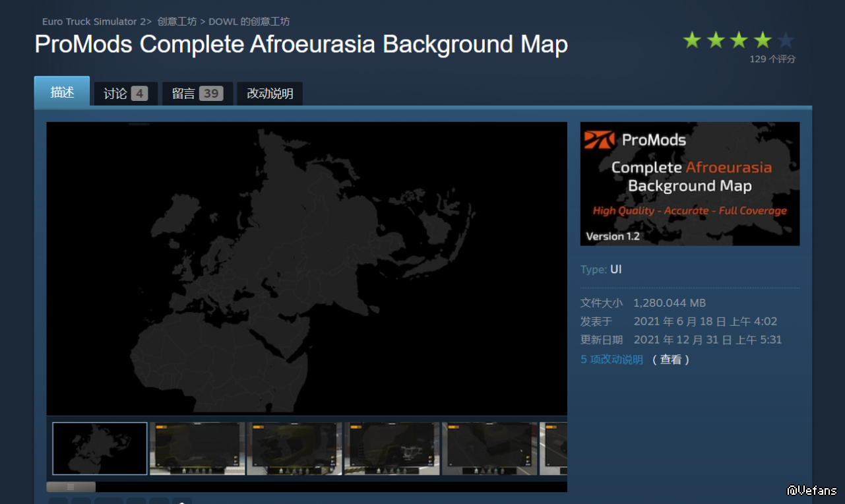Click the ProMods Version 1.2 banner image

click(689, 183)
